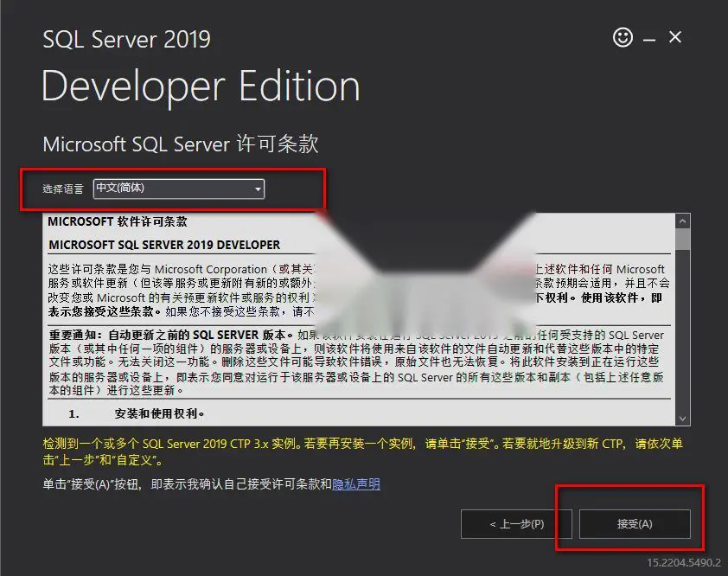
Task: Minimize the SQL Server installer window
Action: 649,40
